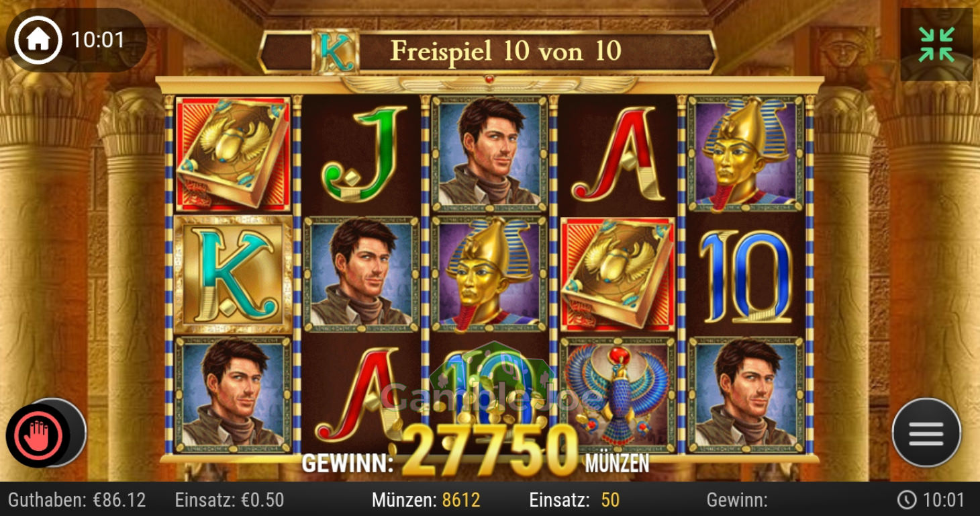Image resolution: width=980 pixels, height=516 pixels.
Task: Select the golden K expanding symbol
Action: (233, 274)
